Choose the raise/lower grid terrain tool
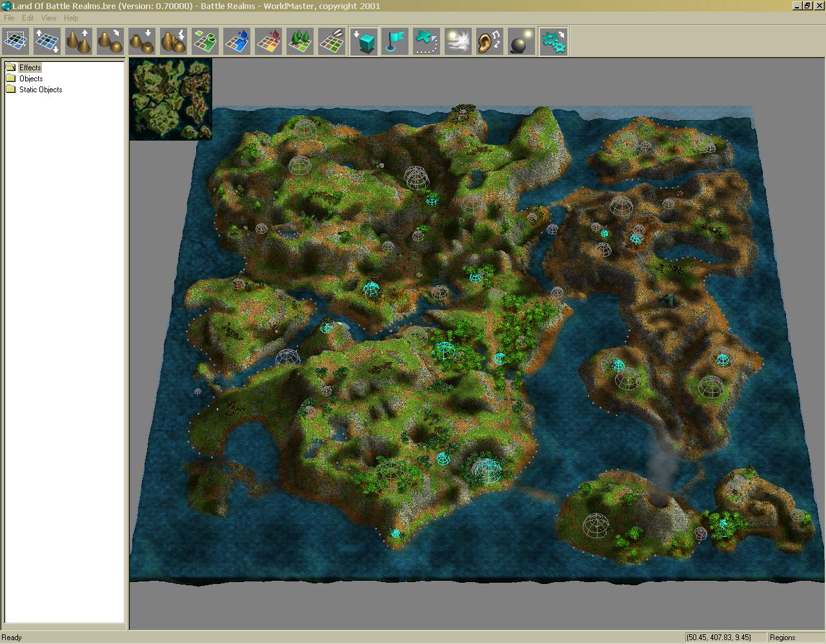Image resolution: width=826 pixels, height=644 pixels. [x=48, y=41]
